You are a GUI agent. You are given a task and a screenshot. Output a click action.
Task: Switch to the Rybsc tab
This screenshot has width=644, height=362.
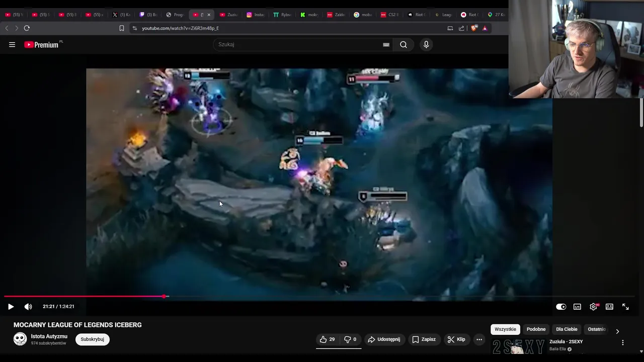coord(282,15)
